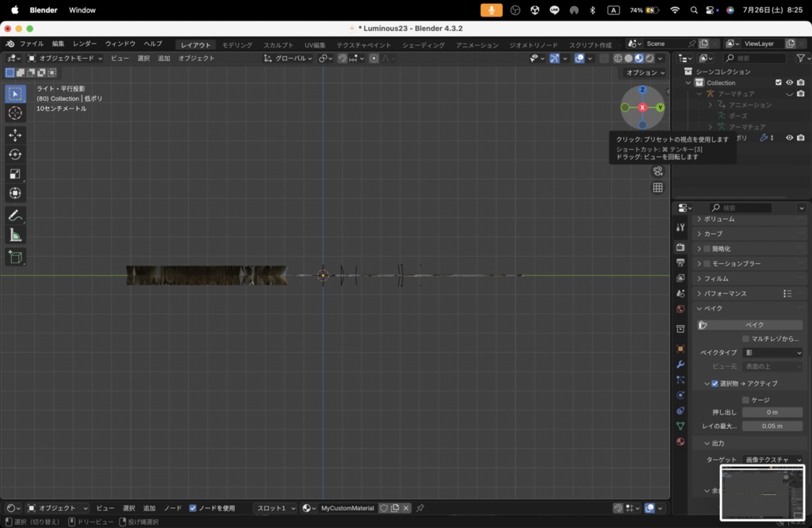Disable Collection render camera icon
The height and width of the screenshot is (528, 812).
click(x=801, y=82)
